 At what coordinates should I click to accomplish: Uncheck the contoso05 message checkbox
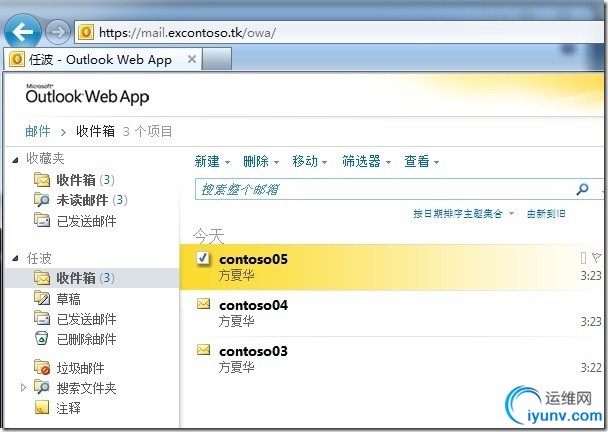tap(203, 258)
